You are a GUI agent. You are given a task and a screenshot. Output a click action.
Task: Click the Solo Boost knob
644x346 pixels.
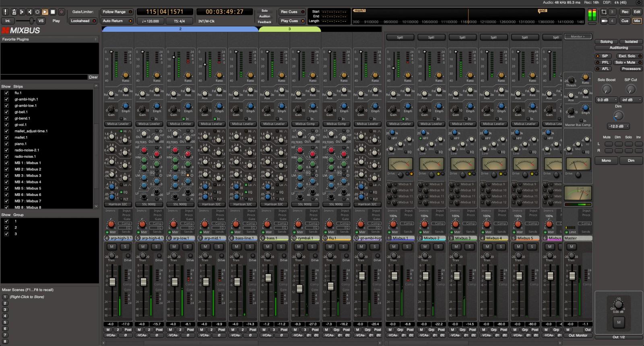(606, 89)
